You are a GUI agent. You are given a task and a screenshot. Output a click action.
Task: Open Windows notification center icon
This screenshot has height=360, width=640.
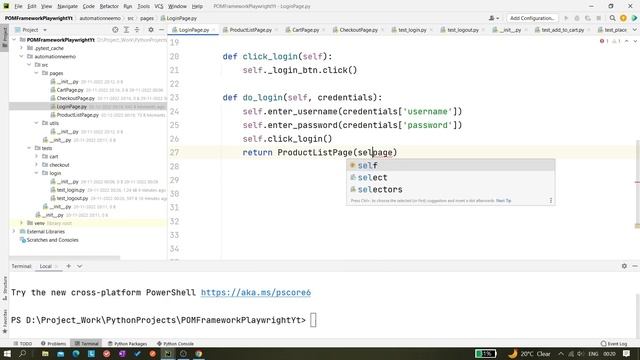pyautogui.click(x=627, y=353)
